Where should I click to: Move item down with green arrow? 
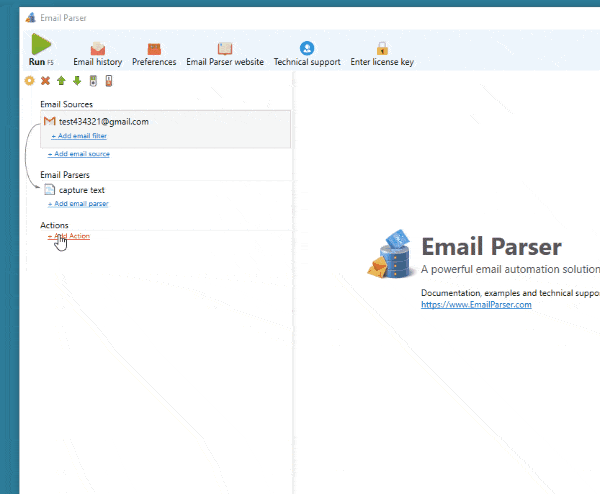tap(77, 81)
